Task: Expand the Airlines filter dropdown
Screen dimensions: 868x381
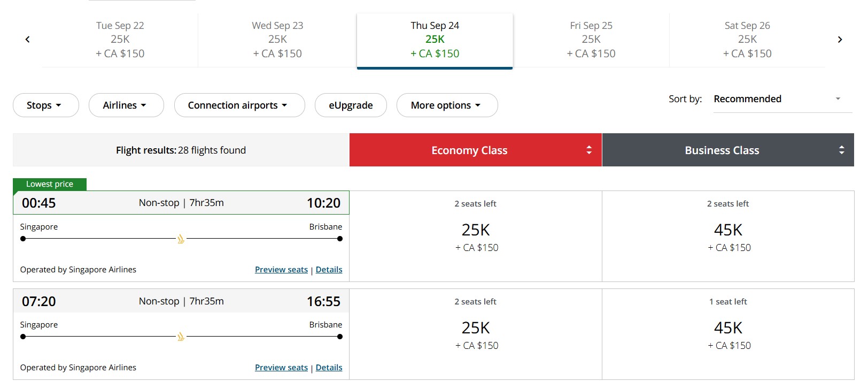Action: 126,105
